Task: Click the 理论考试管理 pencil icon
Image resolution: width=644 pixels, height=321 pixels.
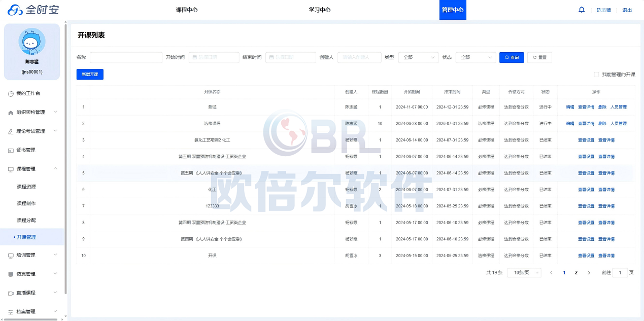Action: click(x=11, y=131)
